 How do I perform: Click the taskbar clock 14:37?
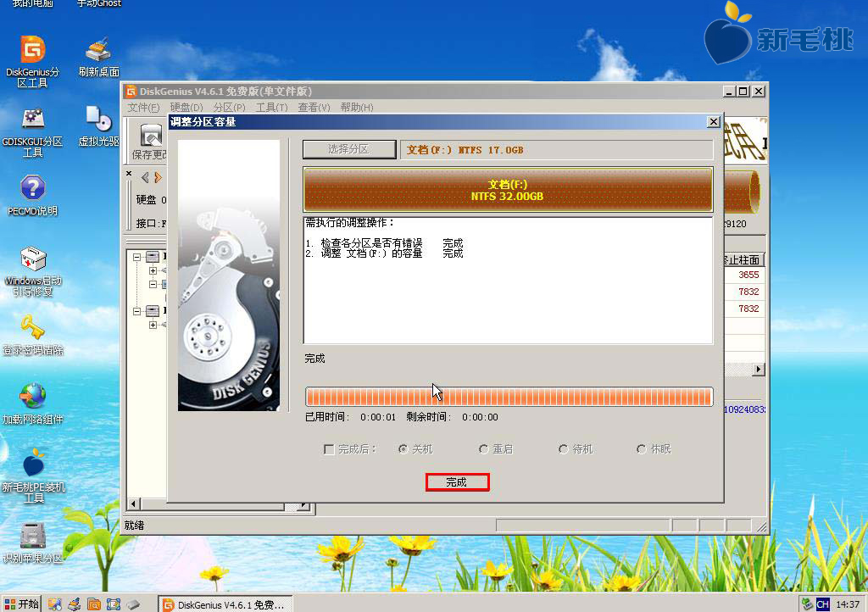(847, 604)
